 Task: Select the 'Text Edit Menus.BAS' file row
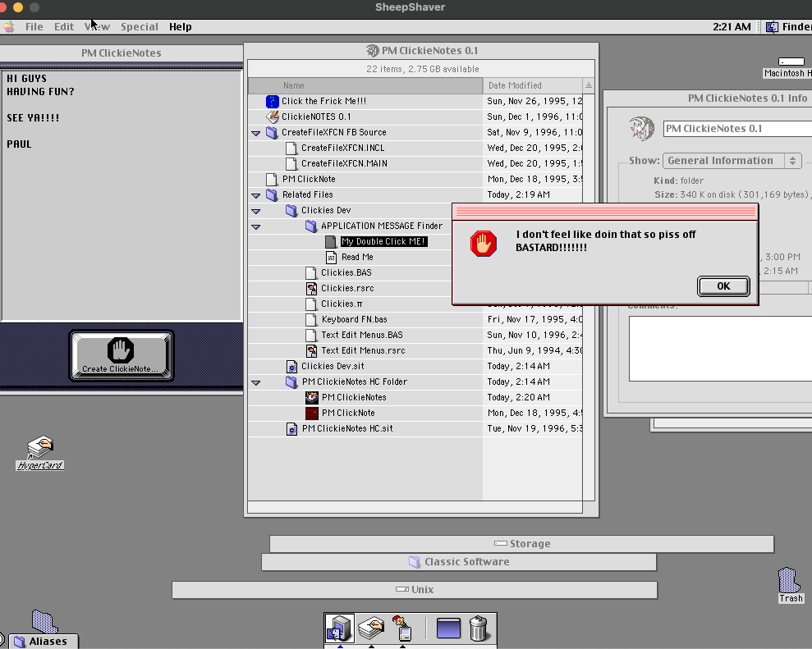[362, 335]
